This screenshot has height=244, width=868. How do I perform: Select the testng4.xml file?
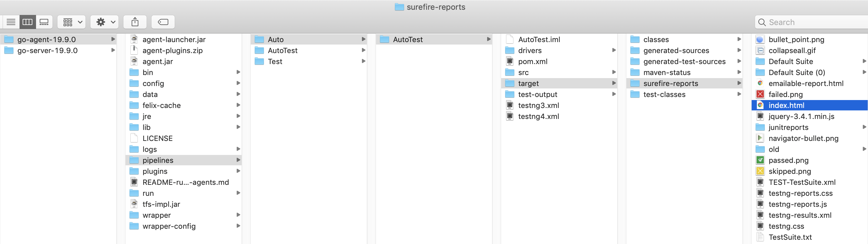pyautogui.click(x=538, y=117)
